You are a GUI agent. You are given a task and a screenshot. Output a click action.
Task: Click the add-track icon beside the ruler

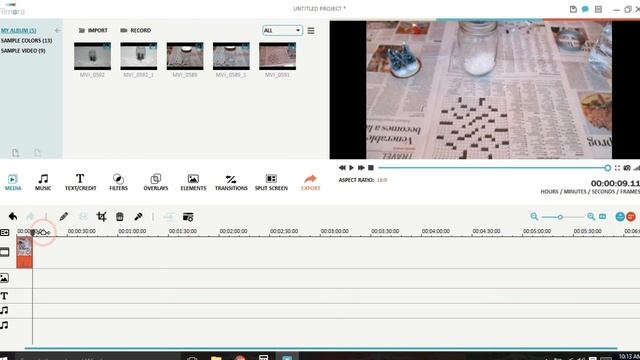[4, 232]
